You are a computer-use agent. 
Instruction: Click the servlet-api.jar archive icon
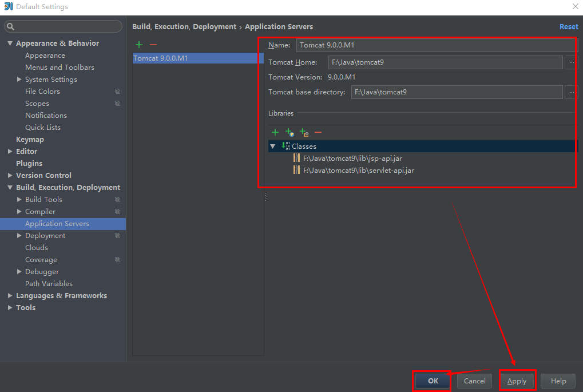tap(296, 170)
